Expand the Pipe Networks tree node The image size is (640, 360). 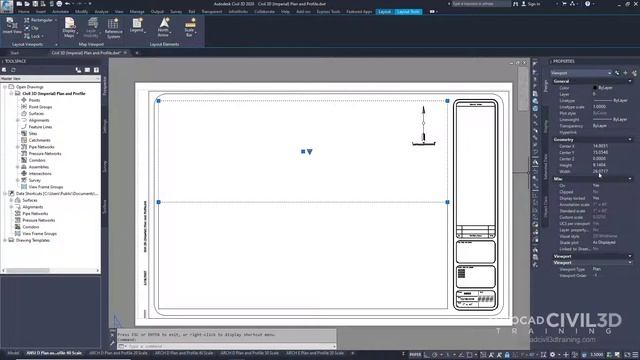point(18,147)
